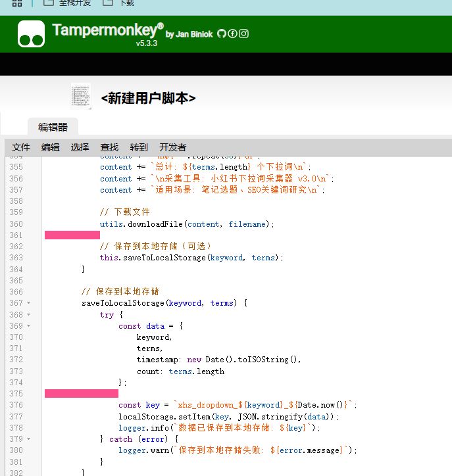Click the apps grid icon in bookmarks bar
Viewport: 452px width, 476px height.
17,3
